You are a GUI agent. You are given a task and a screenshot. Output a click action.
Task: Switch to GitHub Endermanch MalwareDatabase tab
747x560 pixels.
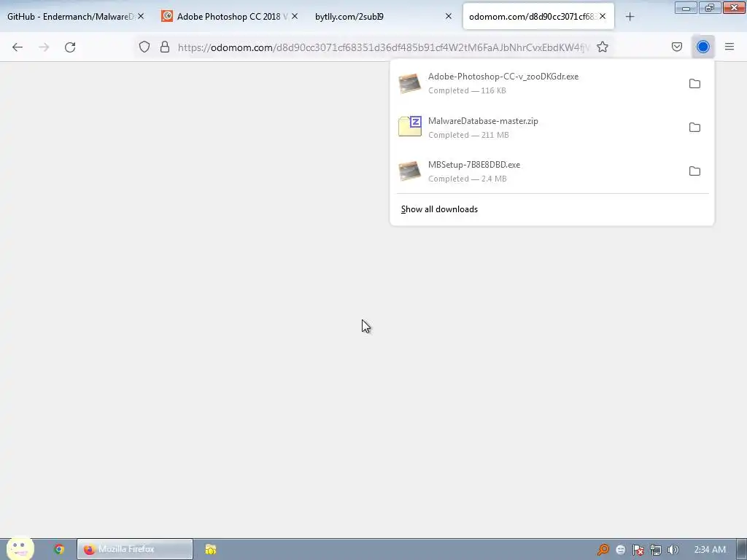[x=70, y=17]
